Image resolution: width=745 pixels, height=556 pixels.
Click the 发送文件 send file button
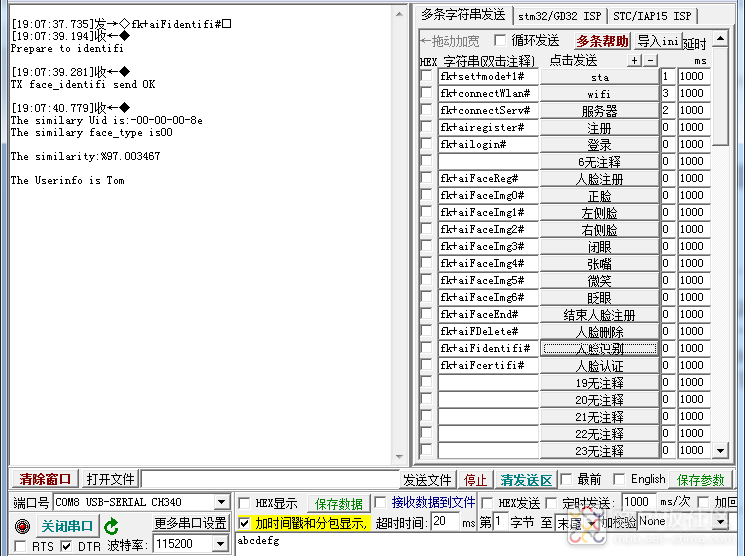pyautogui.click(x=427, y=480)
